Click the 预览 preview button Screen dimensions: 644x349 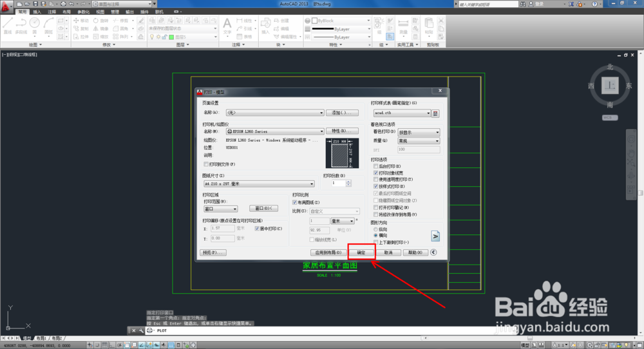[x=213, y=252]
